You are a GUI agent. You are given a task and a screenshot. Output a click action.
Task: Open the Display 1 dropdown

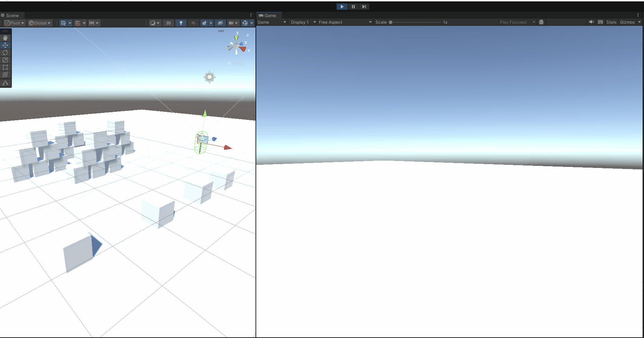[x=303, y=22]
